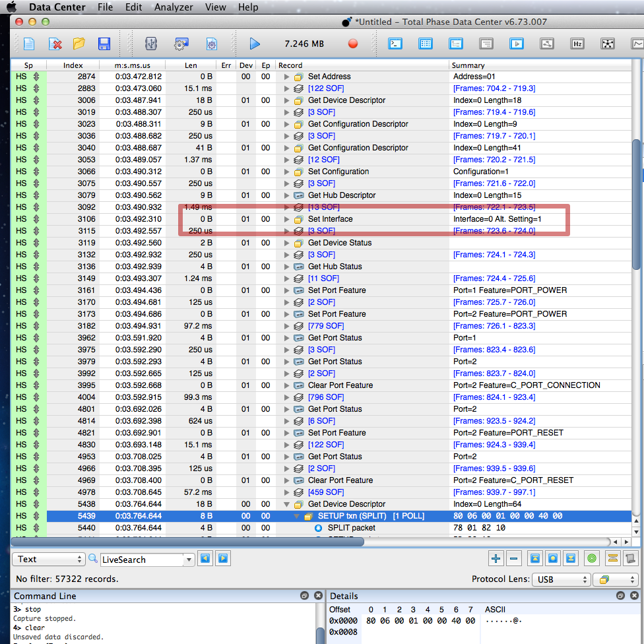Sort by the Record column header

362,65
